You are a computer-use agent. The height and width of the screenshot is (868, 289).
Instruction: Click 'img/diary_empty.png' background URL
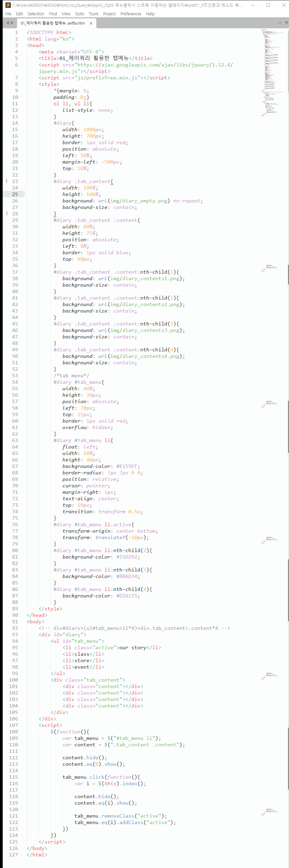click(139, 201)
